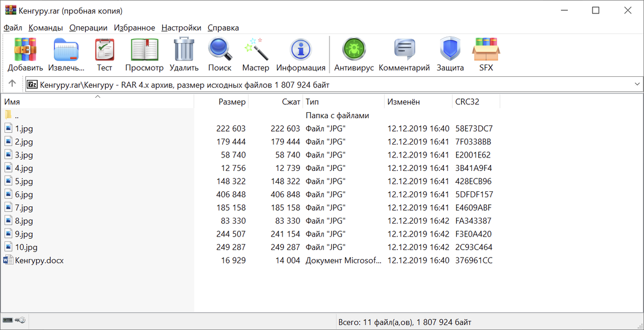The width and height of the screenshot is (644, 330).
Task: Click CRC32 value 376961CC
Action: [x=474, y=260]
